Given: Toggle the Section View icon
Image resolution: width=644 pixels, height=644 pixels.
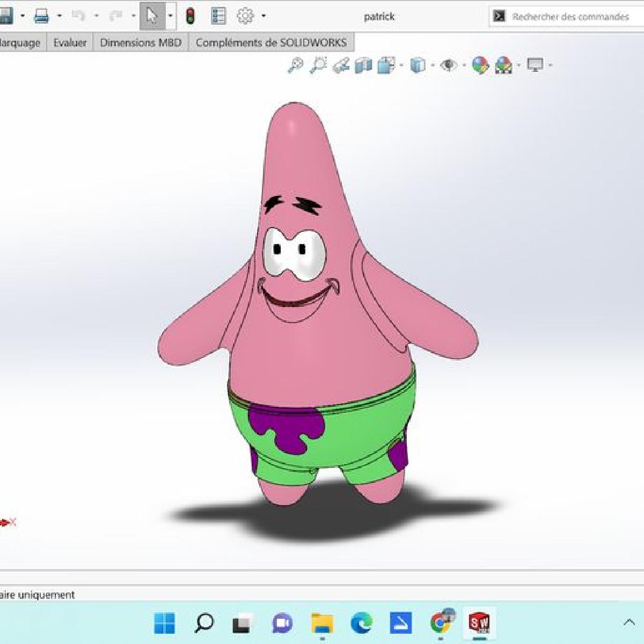Looking at the screenshot, I should [x=363, y=65].
